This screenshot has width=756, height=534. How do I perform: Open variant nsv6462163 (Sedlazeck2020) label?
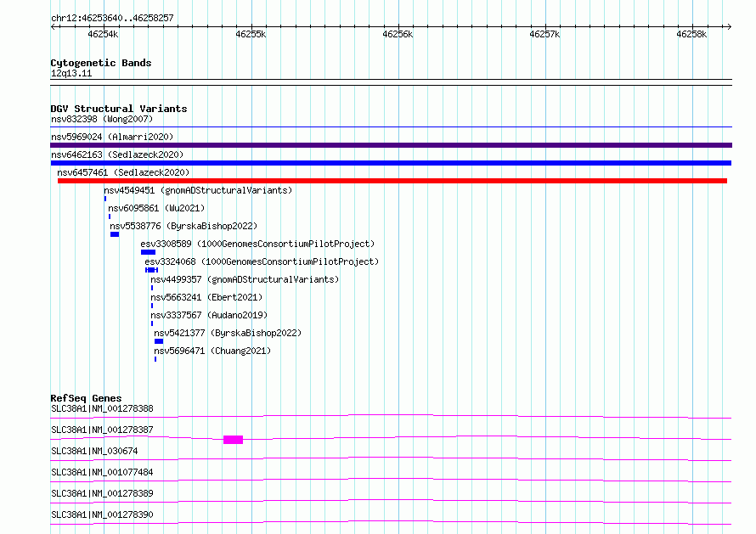tap(117, 155)
